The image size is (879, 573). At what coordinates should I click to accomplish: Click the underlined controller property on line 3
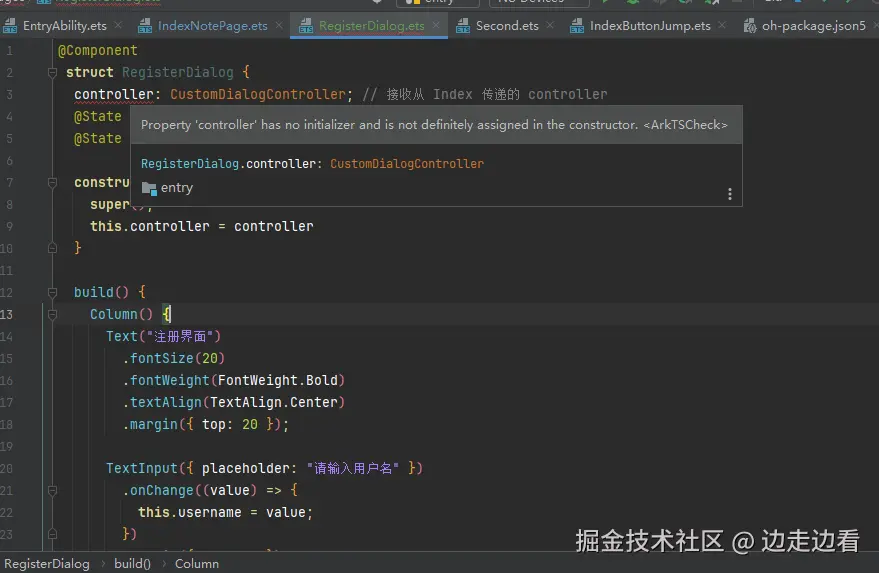114,94
